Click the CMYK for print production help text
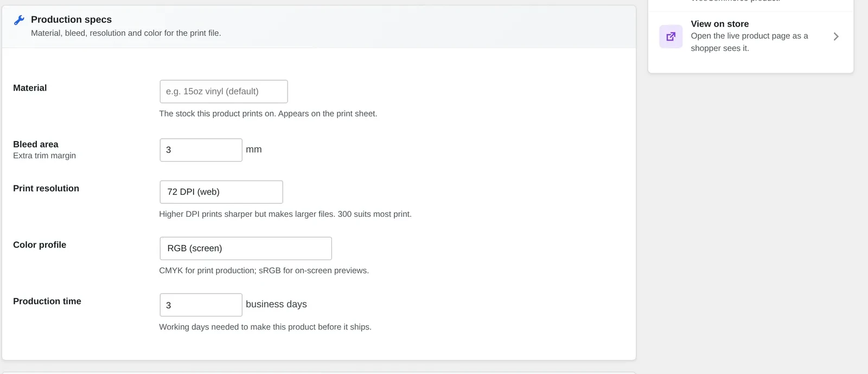868x374 pixels. coord(264,270)
